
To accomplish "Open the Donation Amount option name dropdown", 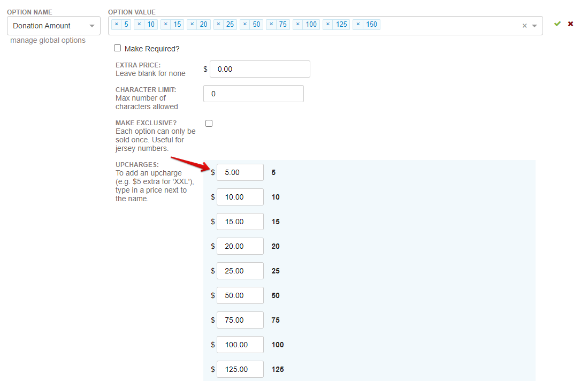I will 54,26.
